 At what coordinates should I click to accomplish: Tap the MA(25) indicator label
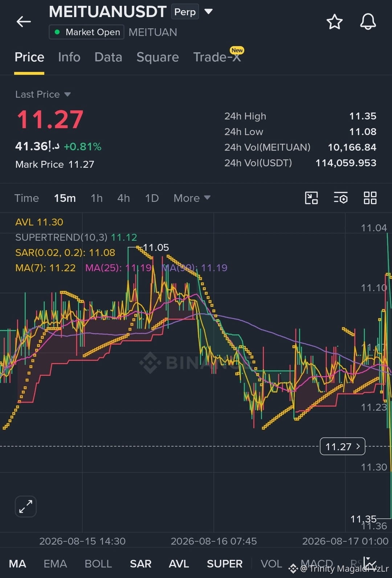118,268
